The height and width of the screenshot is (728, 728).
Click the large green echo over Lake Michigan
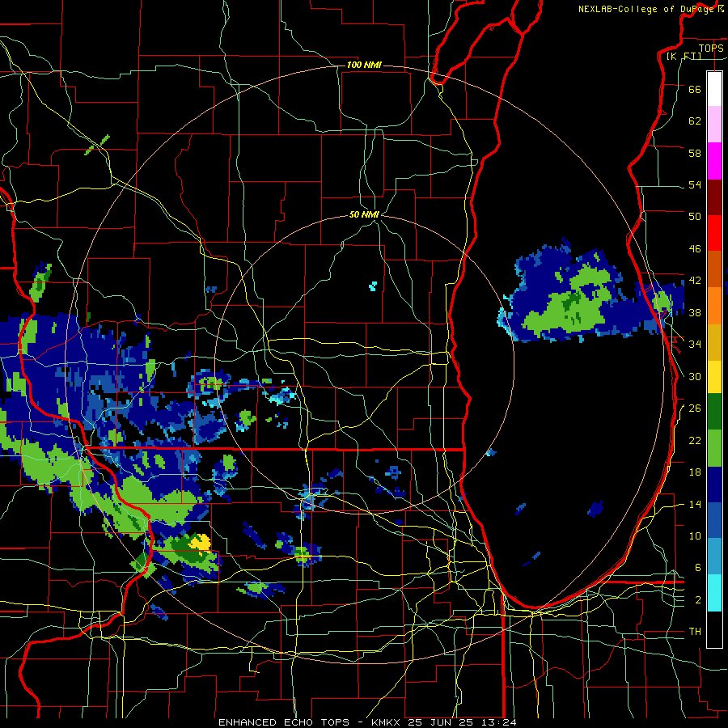point(569,303)
